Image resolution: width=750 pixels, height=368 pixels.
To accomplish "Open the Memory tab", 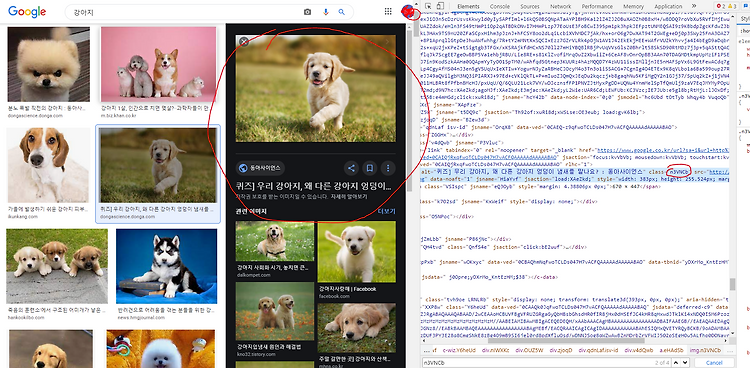I will point(633,6).
